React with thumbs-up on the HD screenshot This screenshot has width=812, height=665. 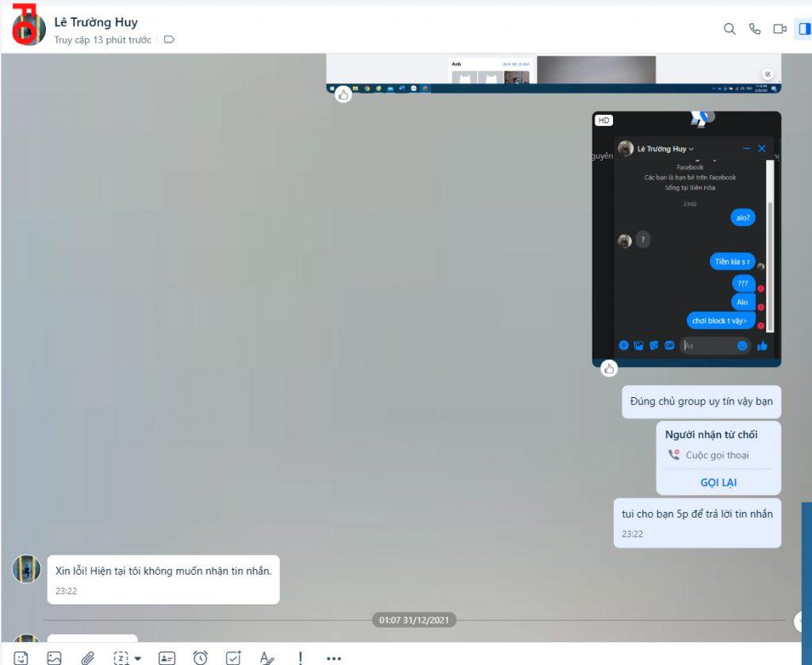tap(609, 368)
